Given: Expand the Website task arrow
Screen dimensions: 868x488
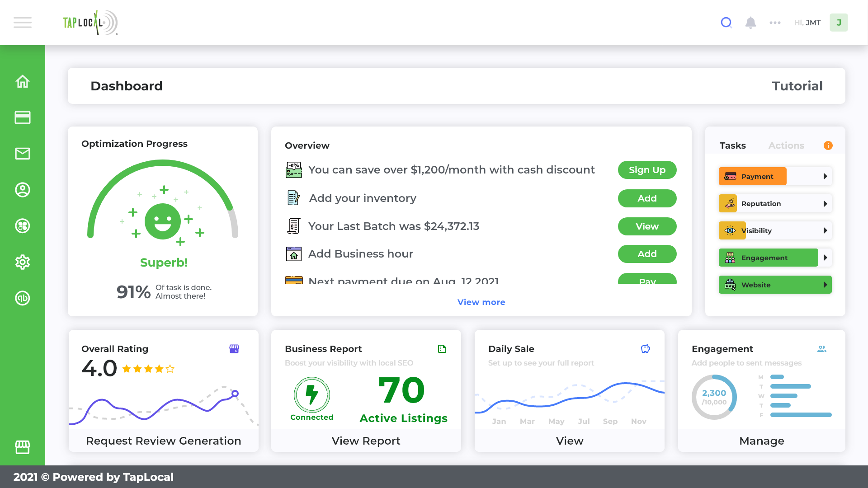Looking at the screenshot, I should pos(825,285).
